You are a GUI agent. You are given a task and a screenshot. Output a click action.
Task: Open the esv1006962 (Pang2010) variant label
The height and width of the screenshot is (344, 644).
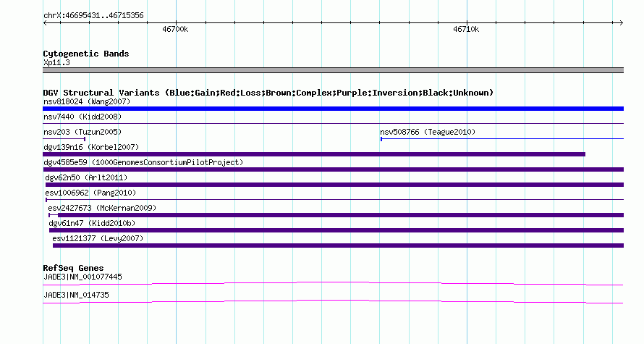click(90, 193)
